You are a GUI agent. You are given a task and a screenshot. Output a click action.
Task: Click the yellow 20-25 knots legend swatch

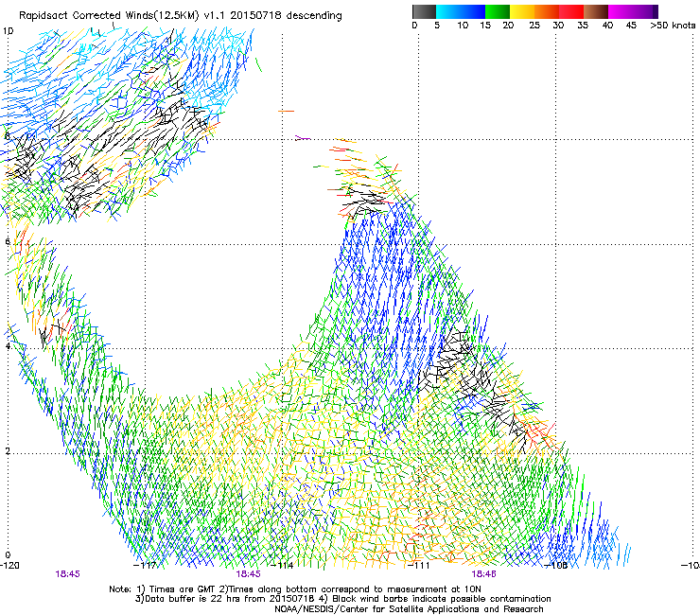point(522,11)
